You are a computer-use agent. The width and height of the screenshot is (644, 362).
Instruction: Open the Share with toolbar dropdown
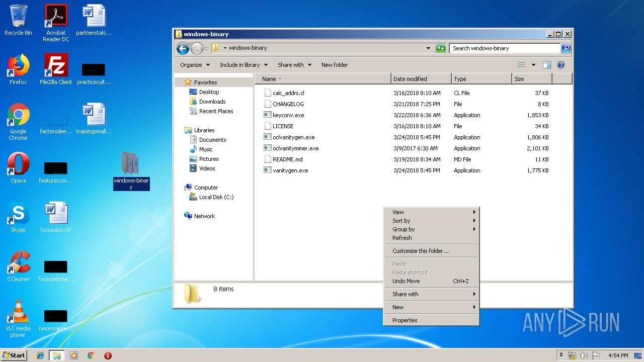coord(295,65)
